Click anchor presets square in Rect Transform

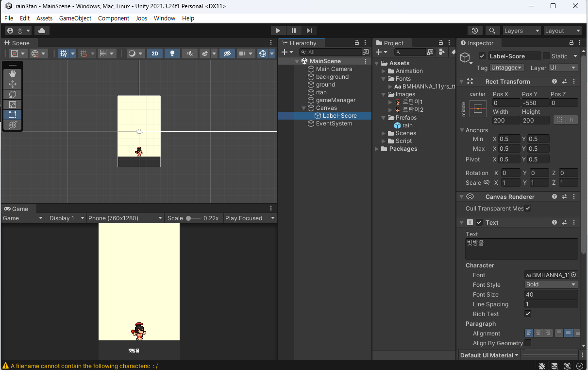(x=478, y=108)
